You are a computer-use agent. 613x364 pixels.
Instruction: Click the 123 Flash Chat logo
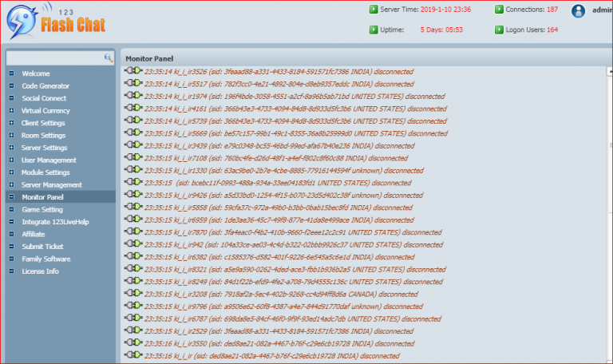pyautogui.click(x=56, y=22)
